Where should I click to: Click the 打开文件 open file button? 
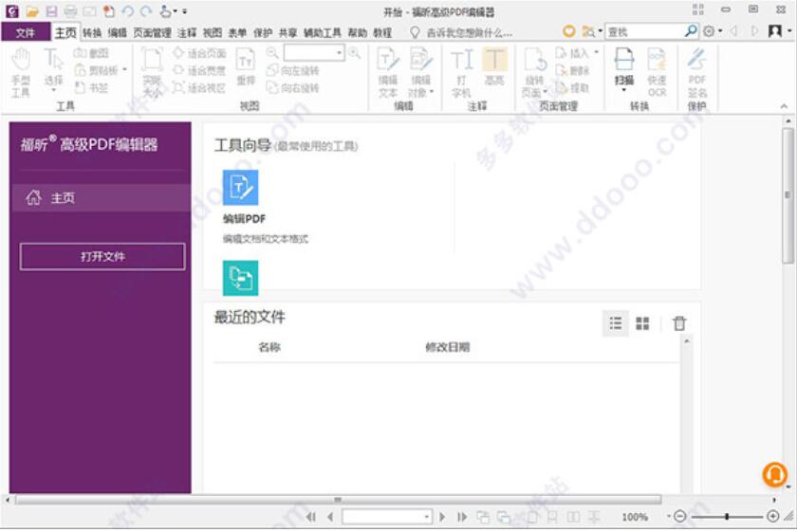(x=102, y=257)
